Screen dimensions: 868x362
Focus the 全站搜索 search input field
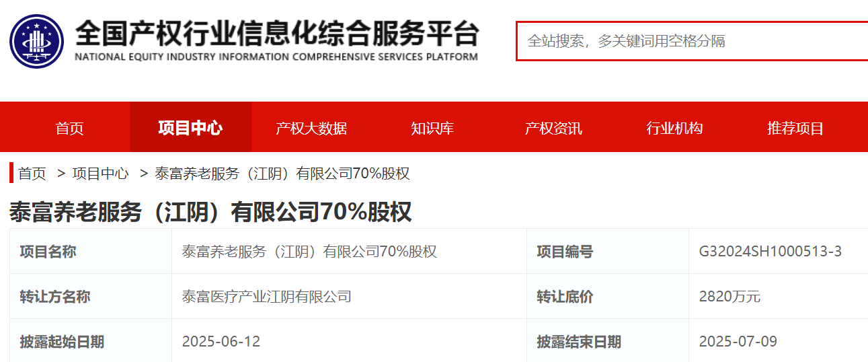click(x=692, y=41)
